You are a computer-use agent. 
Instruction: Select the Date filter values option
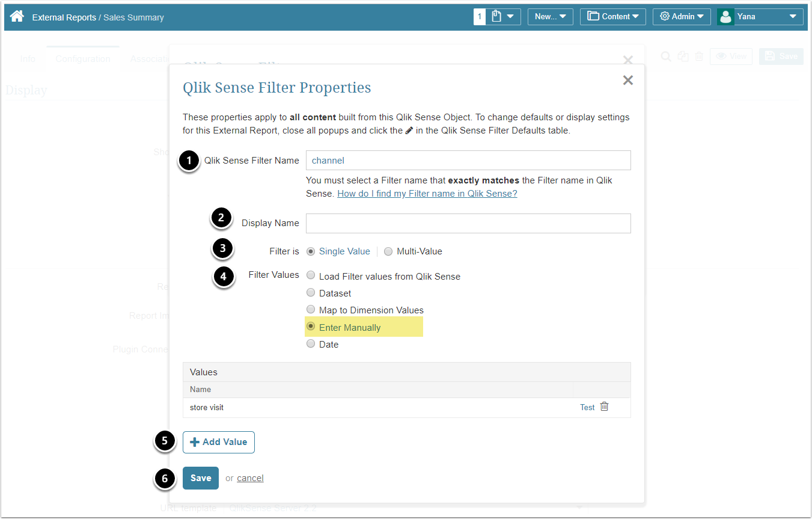(x=311, y=344)
